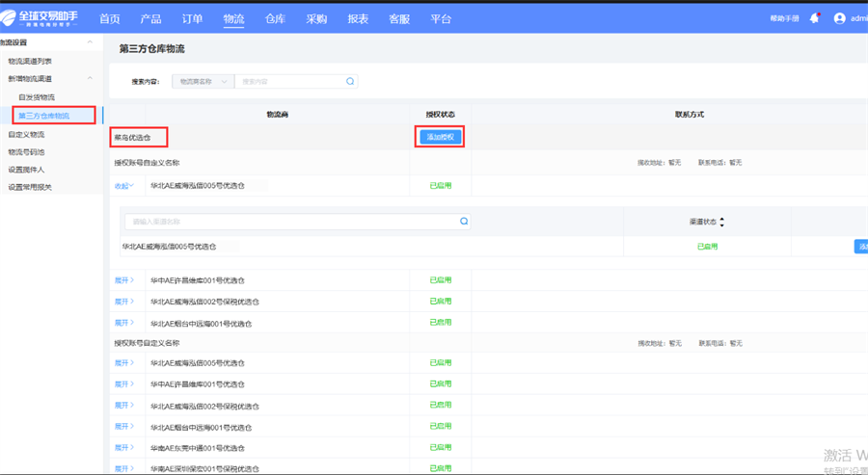The image size is (868, 475).
Task: Select 第三方仓库物流 in the sidebar
Action: tap(43, 116)
